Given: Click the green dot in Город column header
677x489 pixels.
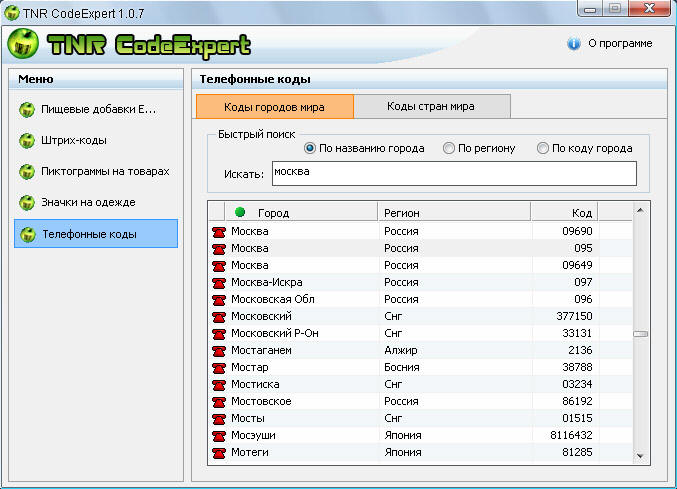Looking at the screenshot, I should pos(240,212).
